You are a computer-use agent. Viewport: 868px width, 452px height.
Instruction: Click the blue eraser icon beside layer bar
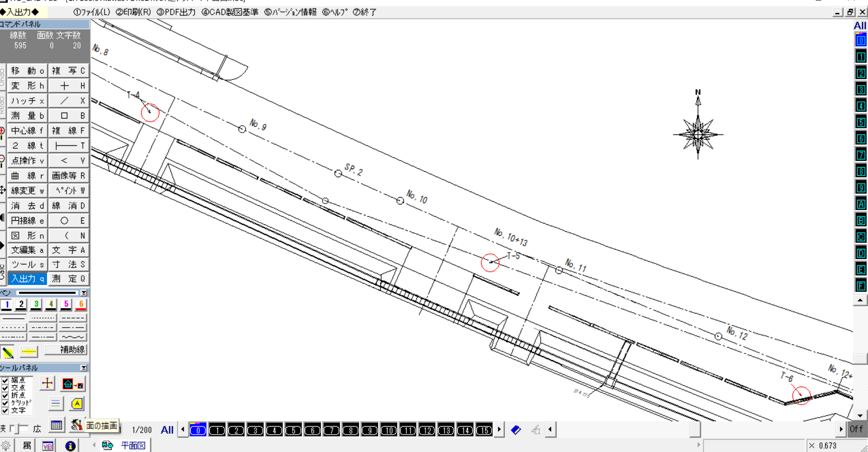516,430
